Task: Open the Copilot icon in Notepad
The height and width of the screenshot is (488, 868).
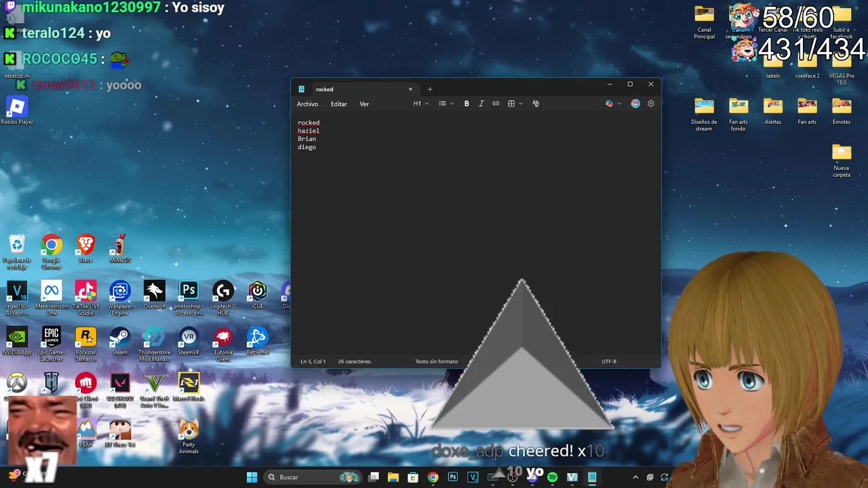Action: coord(609,104)
